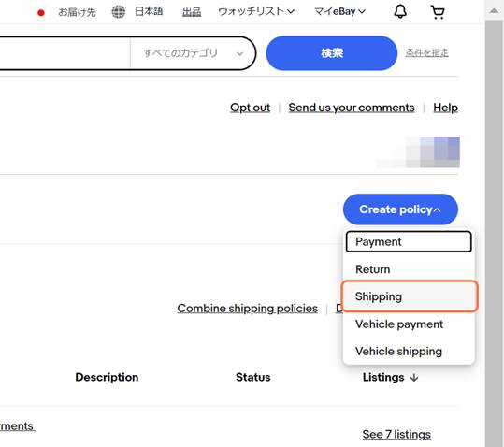
Task: Click the red dot delivery icon
Action: 41,13
